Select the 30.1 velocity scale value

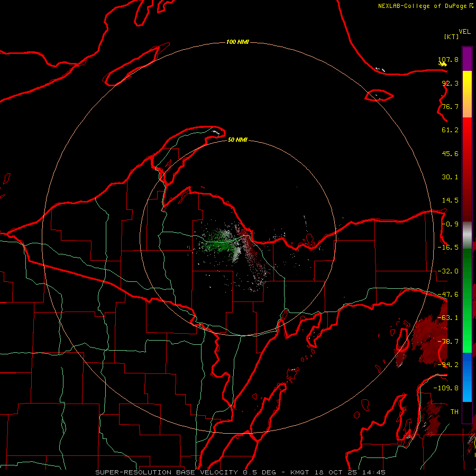coord(450,177)
